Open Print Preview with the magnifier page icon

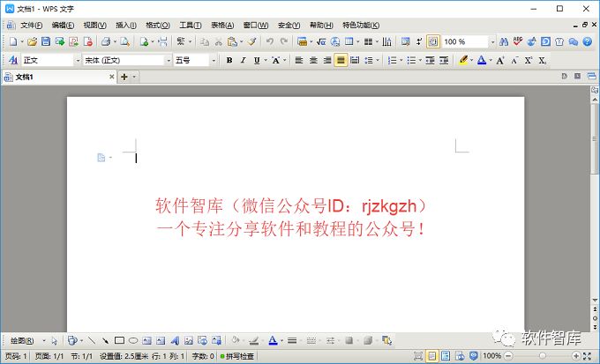124,41
